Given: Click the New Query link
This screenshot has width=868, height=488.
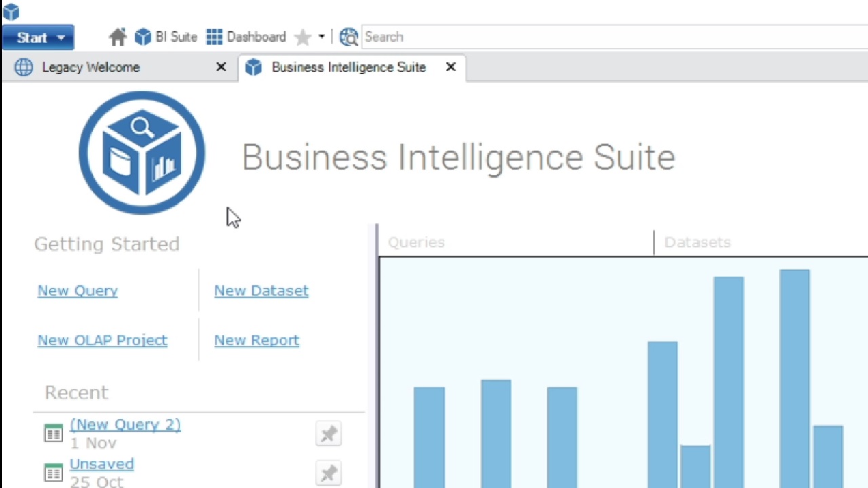Looking at the screenshot, I should click(x=77, y=291).
